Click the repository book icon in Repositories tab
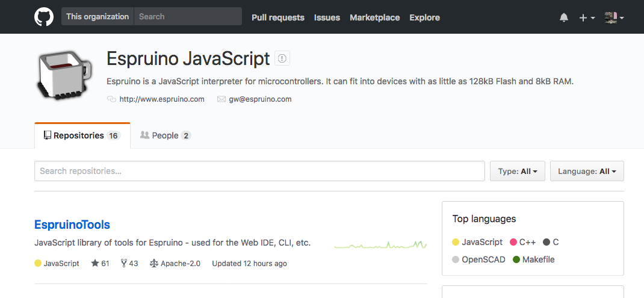The width and height of the screenshot is (644, 298). pos(48,135)
